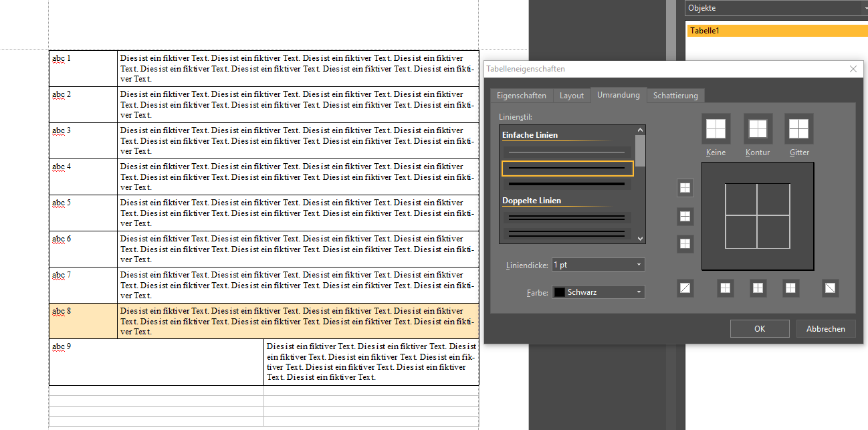Close the Tabelleneigenschaften dialog
The image size is (868, 430).
[x=853, y=69]
